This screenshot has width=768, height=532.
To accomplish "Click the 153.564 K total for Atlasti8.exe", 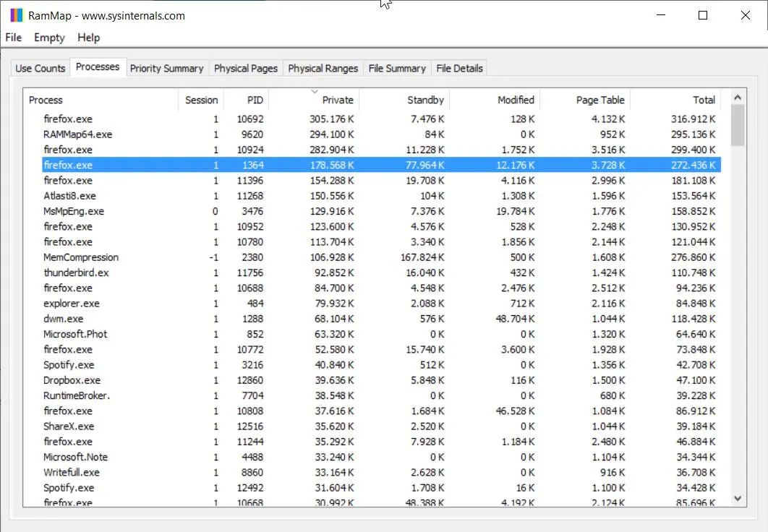I will pos(693,196).
